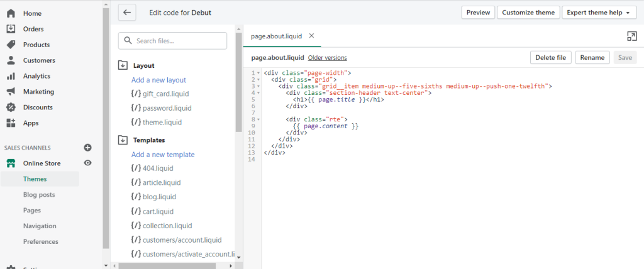The height and width of the screenshot is (269, 644).
Task: Click the Discounts badge icon
Action: (11, 107)
